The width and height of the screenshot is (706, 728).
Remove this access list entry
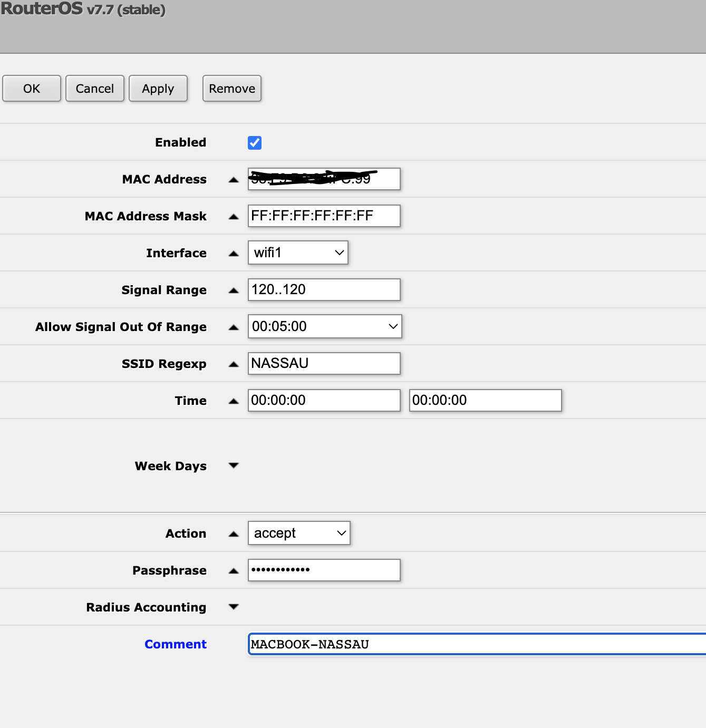(x=232, y=88)
